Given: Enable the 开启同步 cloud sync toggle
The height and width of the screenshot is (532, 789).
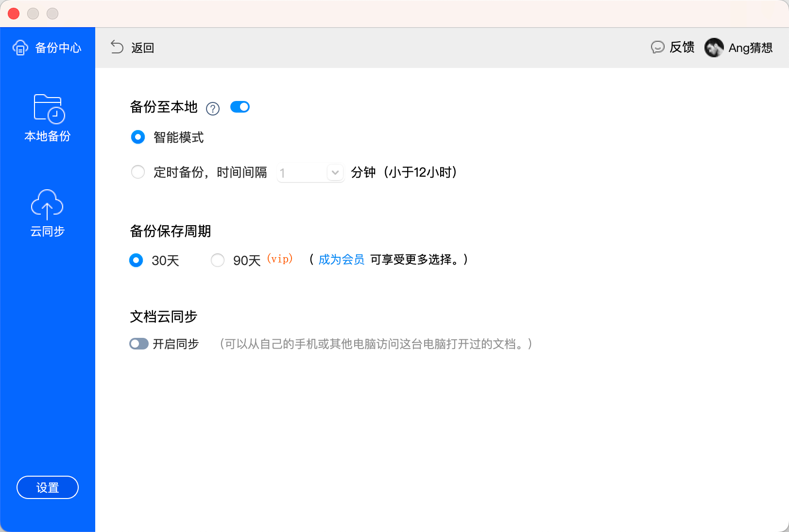Looking at the screenshot, I should [139, 344].
